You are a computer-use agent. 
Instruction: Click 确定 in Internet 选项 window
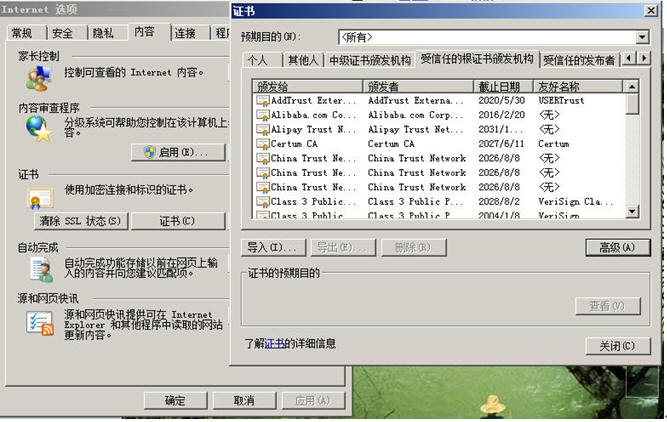click(176, 401)
